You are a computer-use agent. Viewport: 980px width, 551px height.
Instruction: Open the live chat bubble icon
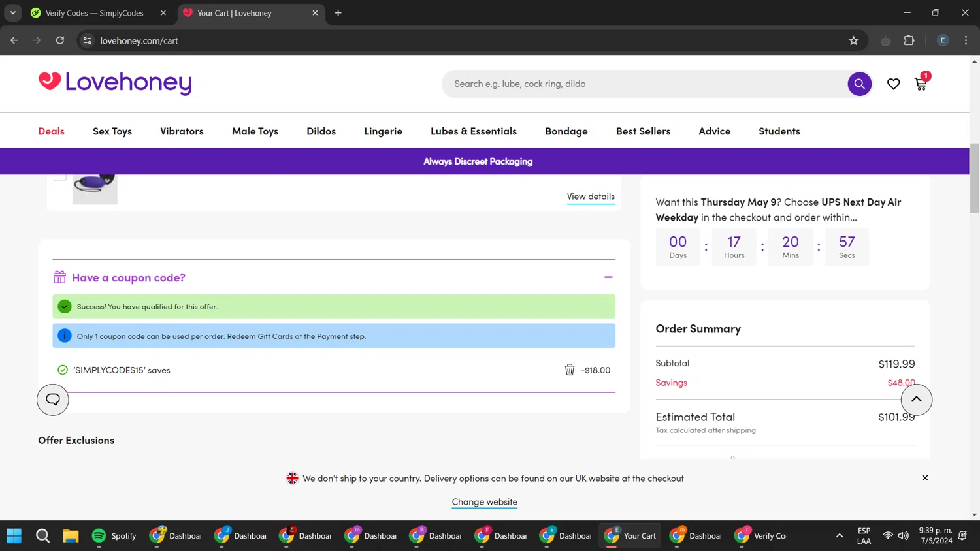click(53, 400)
